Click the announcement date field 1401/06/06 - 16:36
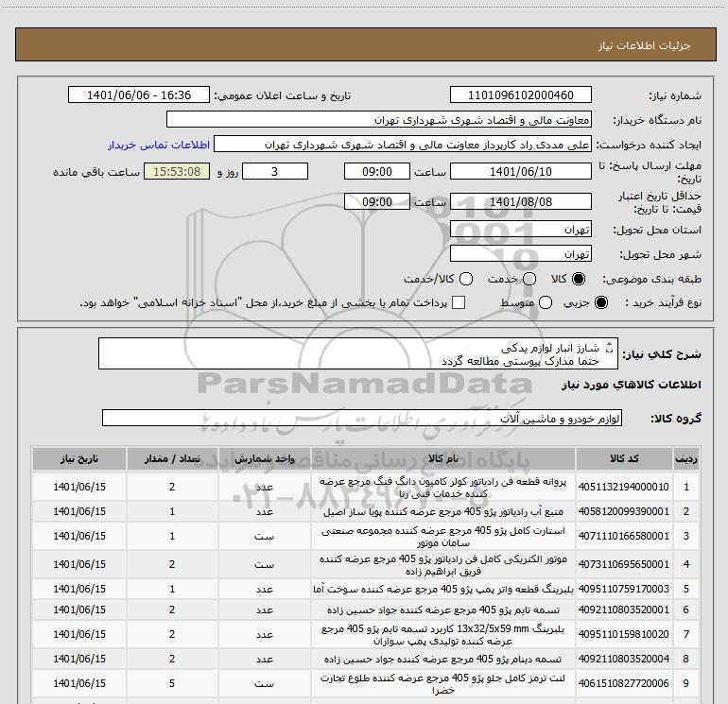The image size is (728, 704). 139,94
